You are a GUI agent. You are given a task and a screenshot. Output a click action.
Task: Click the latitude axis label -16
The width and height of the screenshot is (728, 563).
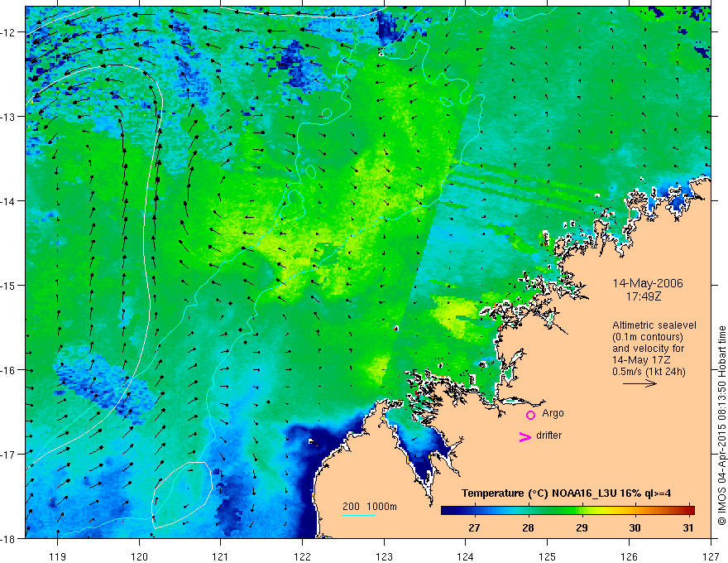[8, 370]
